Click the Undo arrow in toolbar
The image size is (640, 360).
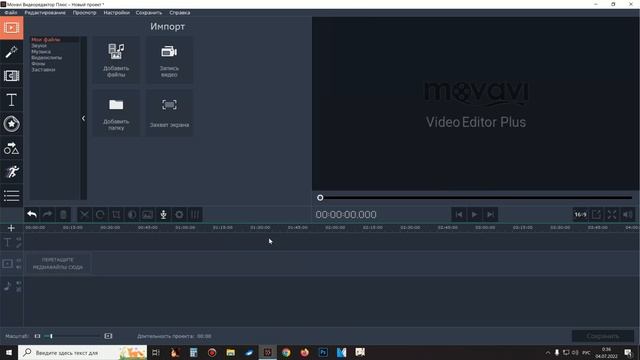click(32, 214)
